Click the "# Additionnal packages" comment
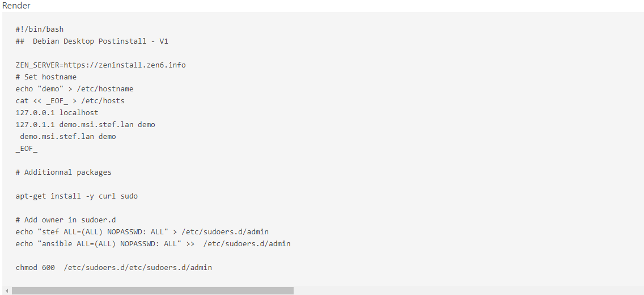The width and height of the screenshot is (644, 295). [63, 172]
